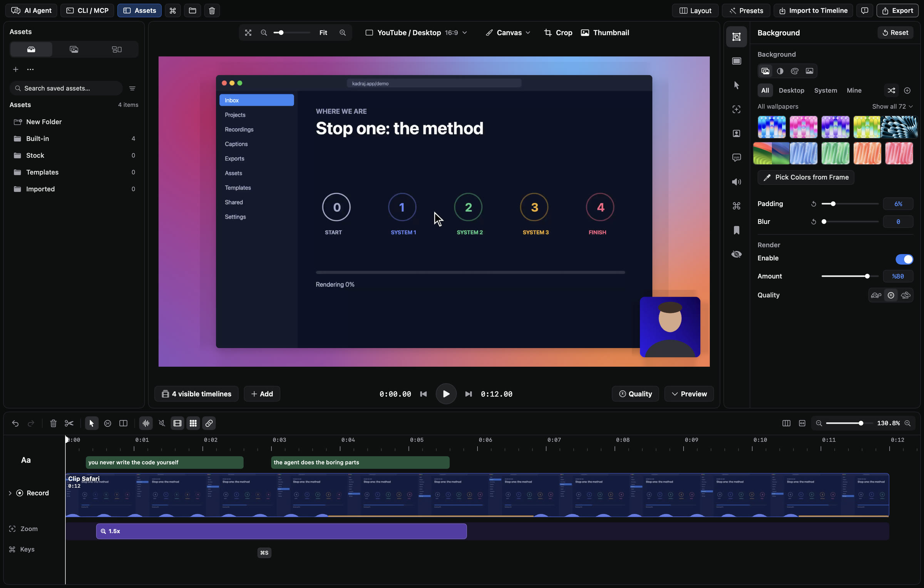Fit the canvas with the expand arrows icon
Viewport: 924px width, 588px height.
(x=248, y=33)
